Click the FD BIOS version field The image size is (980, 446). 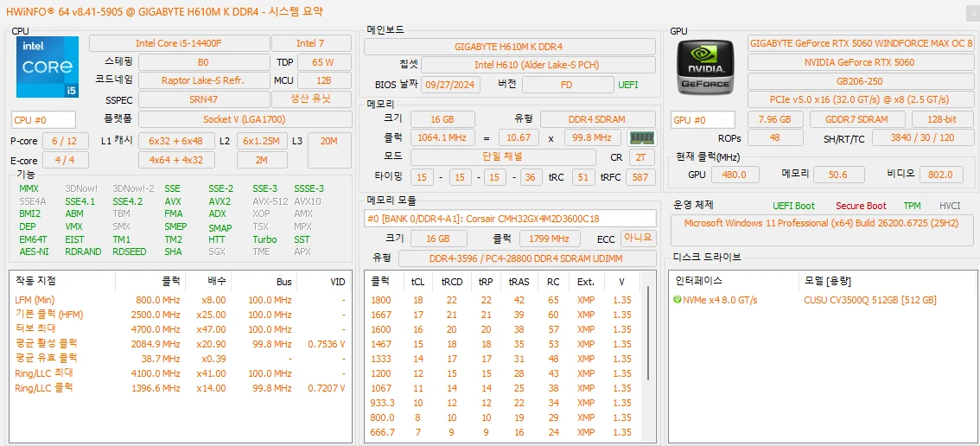point(567,85)
